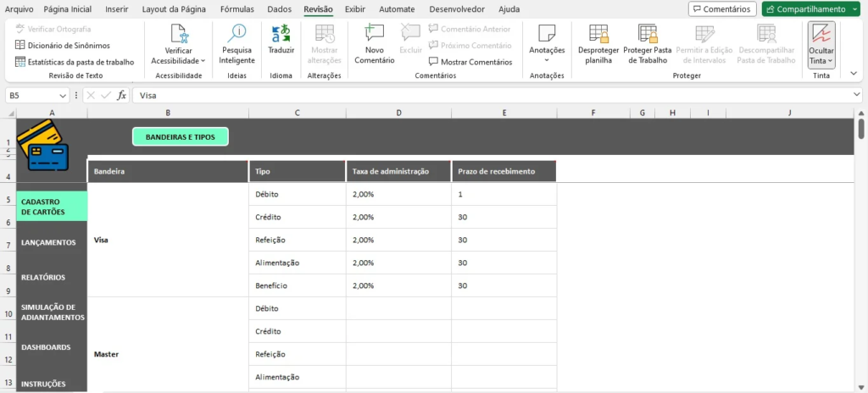868x393 pixels.
Task: Click the Comentários button at top right
Action: [x=721, y=9]
